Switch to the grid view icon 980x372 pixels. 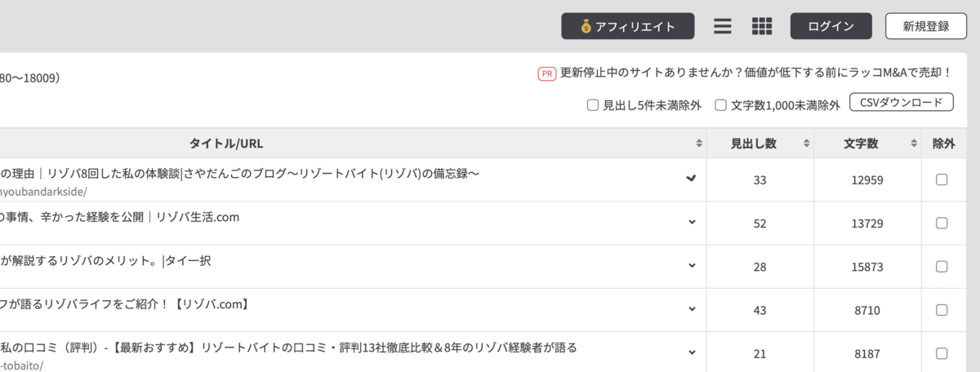(x=762, y=26)
